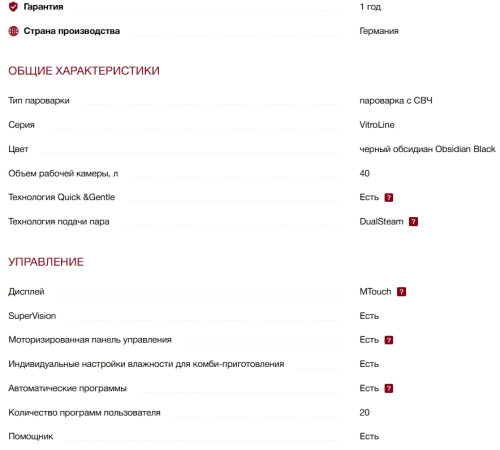Click the черный обсидиан Obsidian Black value

tap(427, 149)
